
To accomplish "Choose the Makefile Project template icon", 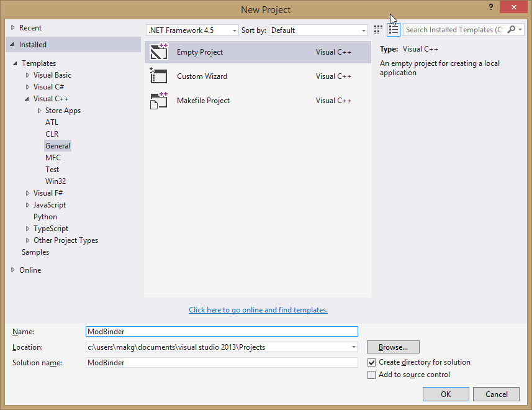I will [x=159, y=101].
